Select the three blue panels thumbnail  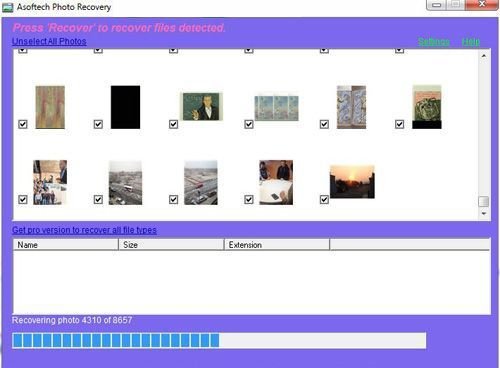coord(276,108)
